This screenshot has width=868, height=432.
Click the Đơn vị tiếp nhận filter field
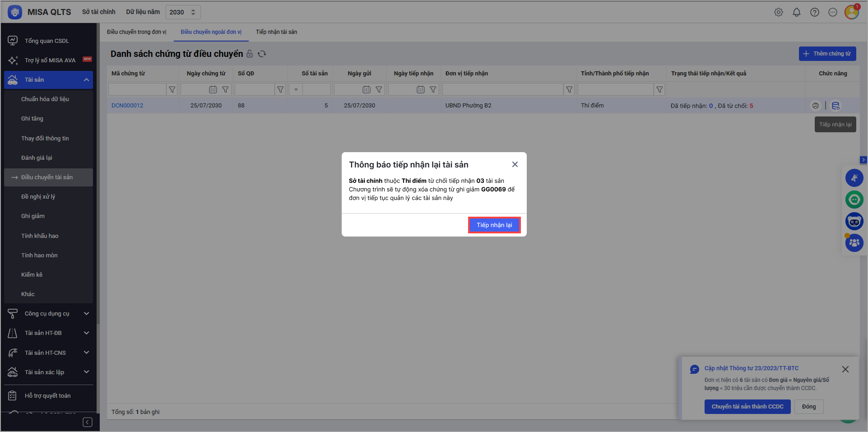pos(502,89)
